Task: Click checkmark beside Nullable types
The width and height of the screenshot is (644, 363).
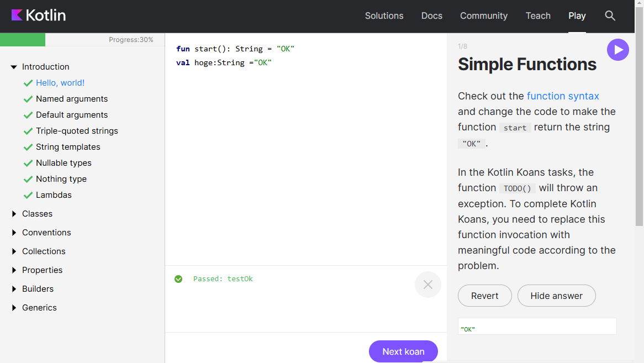Action: tap(28, 164)
